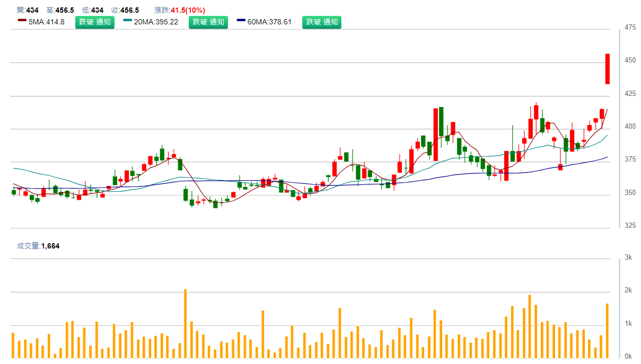
Task: Click the 跌破 通知 button next to 5MA
Action: pos(94,22)
